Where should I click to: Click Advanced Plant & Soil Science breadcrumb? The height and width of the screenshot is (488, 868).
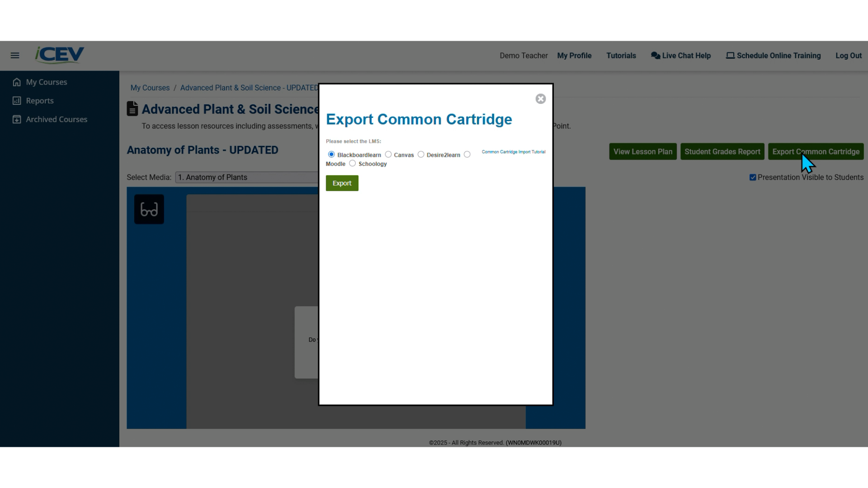[x=249, y=88]
